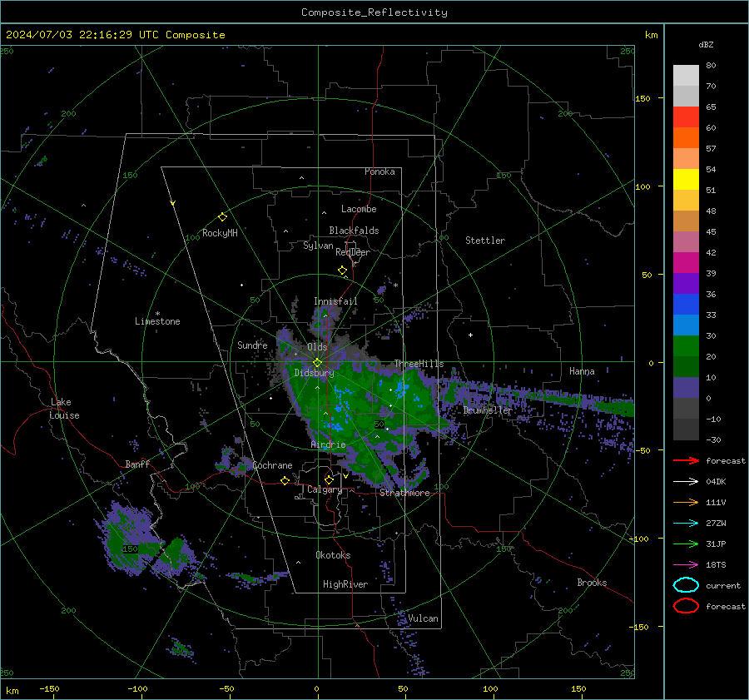This screenshot has height=700, width=749.
Task: Click the RedDeer city label
Action: [353, 252]
